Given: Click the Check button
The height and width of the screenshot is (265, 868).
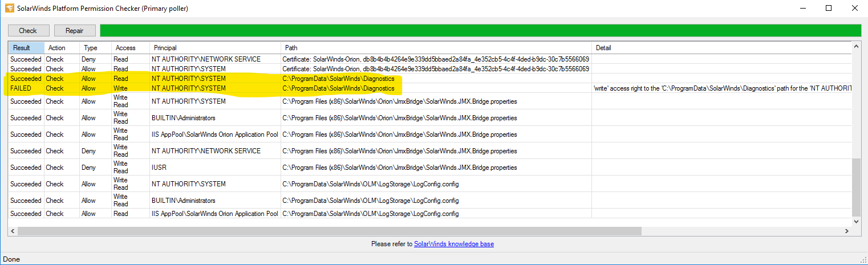Looking at the screenshot, I should pyautogui.click(x=29, y=31).
